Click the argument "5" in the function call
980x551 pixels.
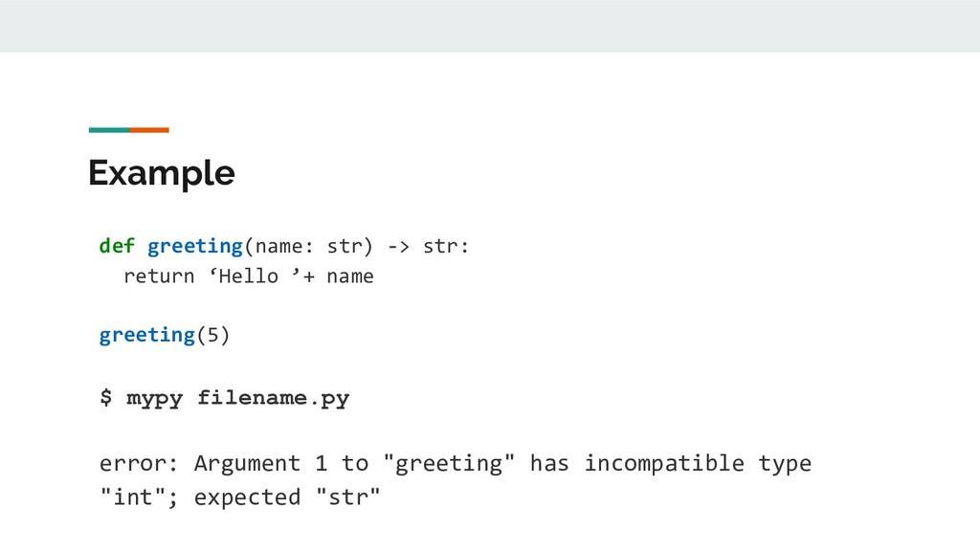point(212,335)
